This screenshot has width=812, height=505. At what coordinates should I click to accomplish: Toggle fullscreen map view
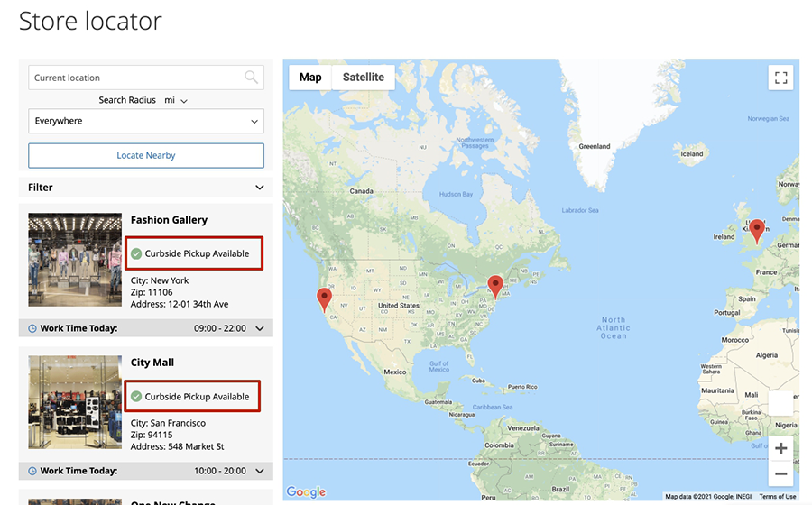click(x=780, y=78)
